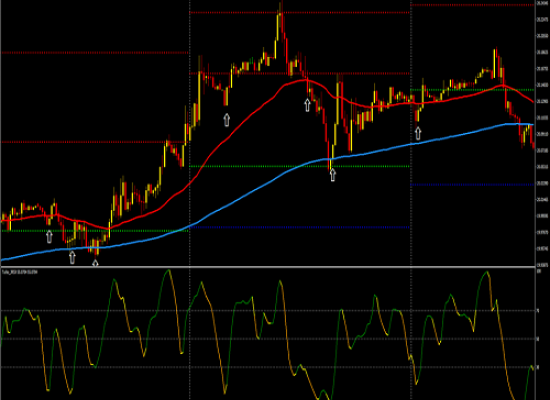Select the up arrow beneath the red average's peak
Image resolution: width=550 pixels, height=400 pixels.
click(307, 105)
